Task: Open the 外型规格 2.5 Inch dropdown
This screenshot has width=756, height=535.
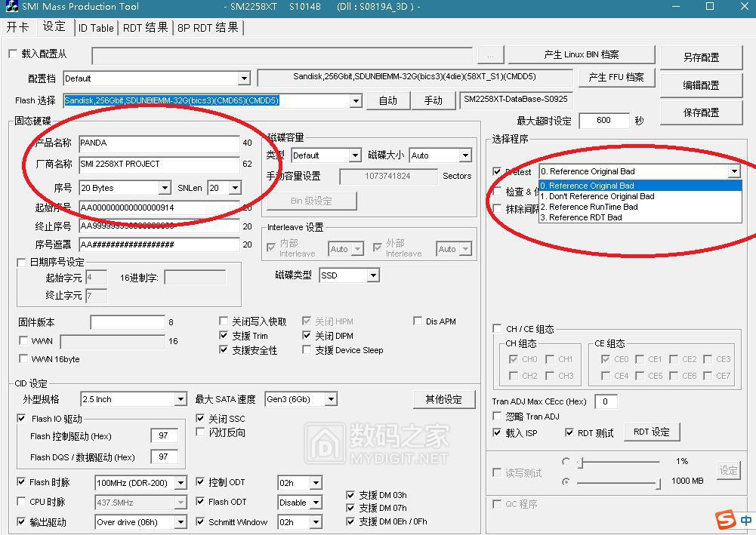Action: pos(181,399)
